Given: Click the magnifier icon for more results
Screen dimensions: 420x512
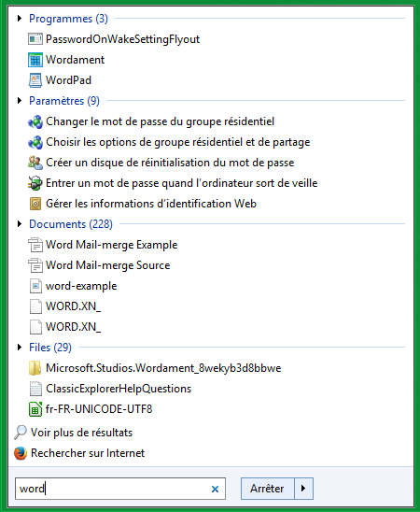Looking at the screenshot, I should point(21,433).
